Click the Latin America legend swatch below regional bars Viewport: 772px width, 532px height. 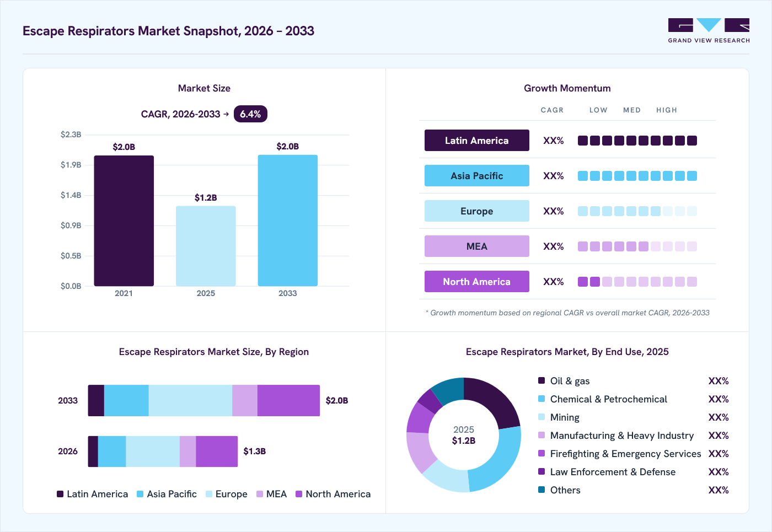click(60, 494)
